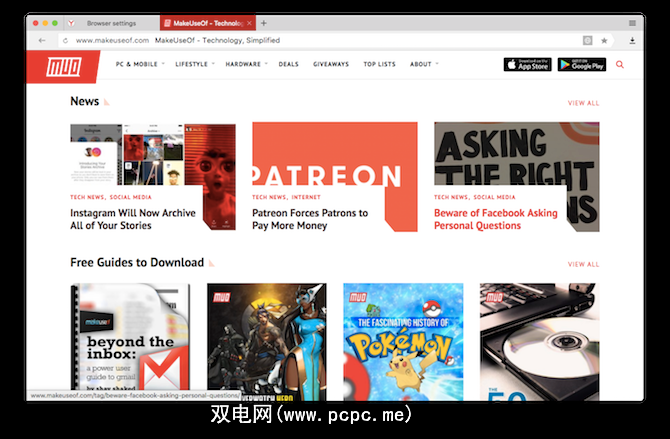Expand the Lifestyle menu

pos(194,64)
